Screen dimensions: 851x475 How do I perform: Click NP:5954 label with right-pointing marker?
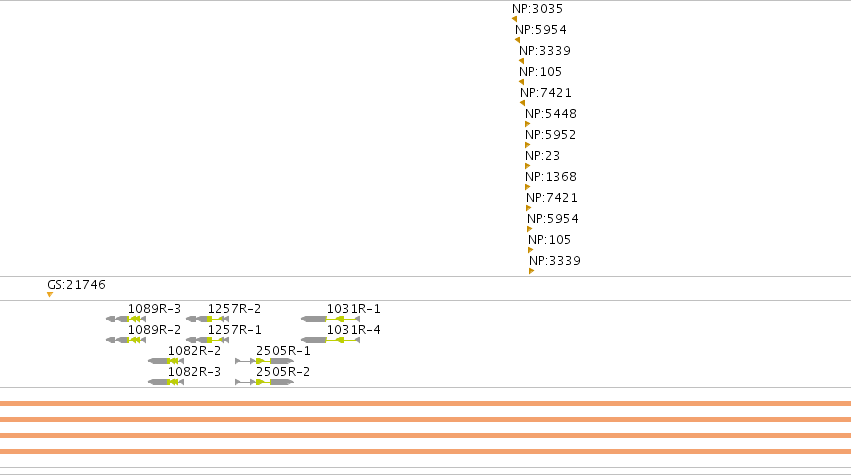(553, 219)
